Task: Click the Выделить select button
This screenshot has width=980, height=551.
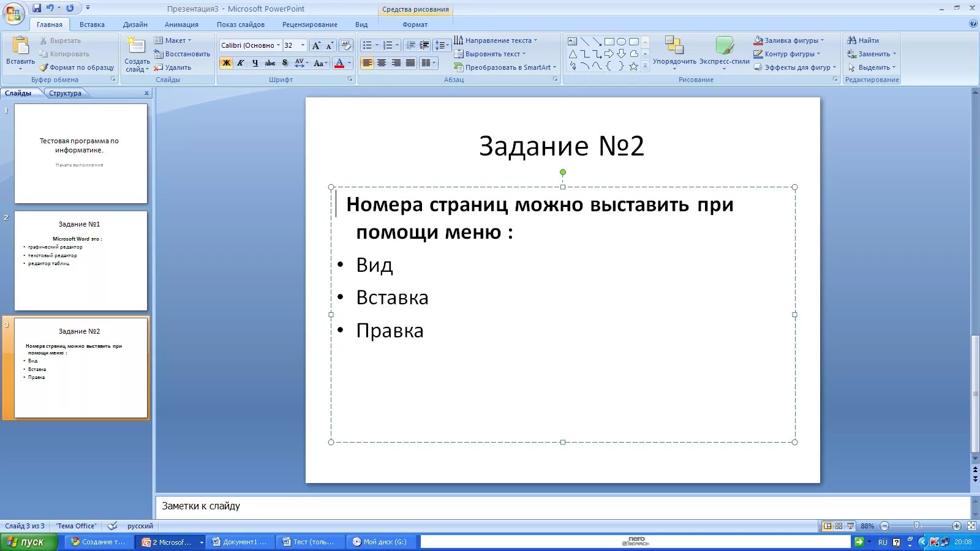Action: click(x=872, y=67)
